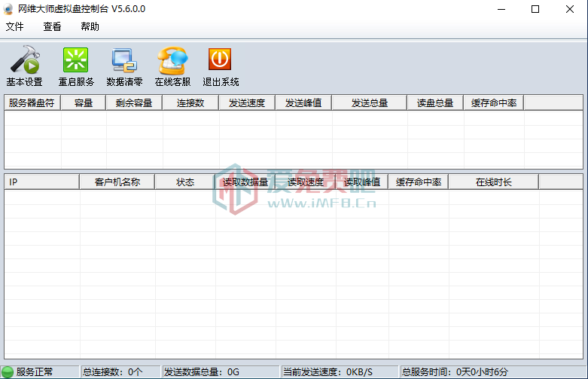Viewport: 588px width, 379px height.
Task: Click the green 重启服务 icon
Action: (76, 60)
